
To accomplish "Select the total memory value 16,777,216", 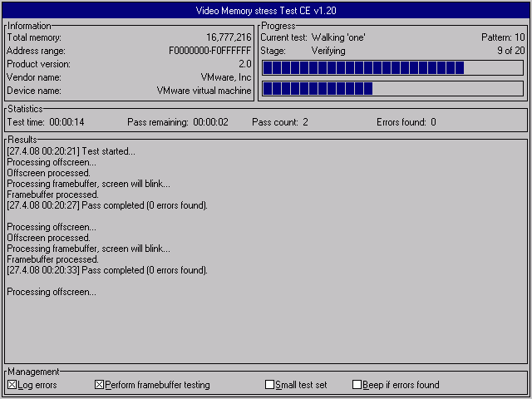I will (229, 37).
